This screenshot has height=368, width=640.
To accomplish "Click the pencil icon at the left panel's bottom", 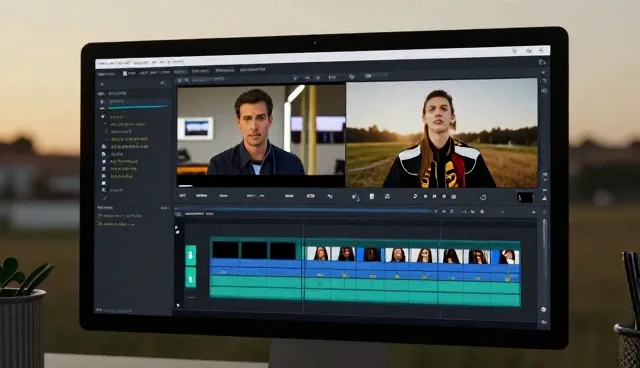I will coord(105,198).
